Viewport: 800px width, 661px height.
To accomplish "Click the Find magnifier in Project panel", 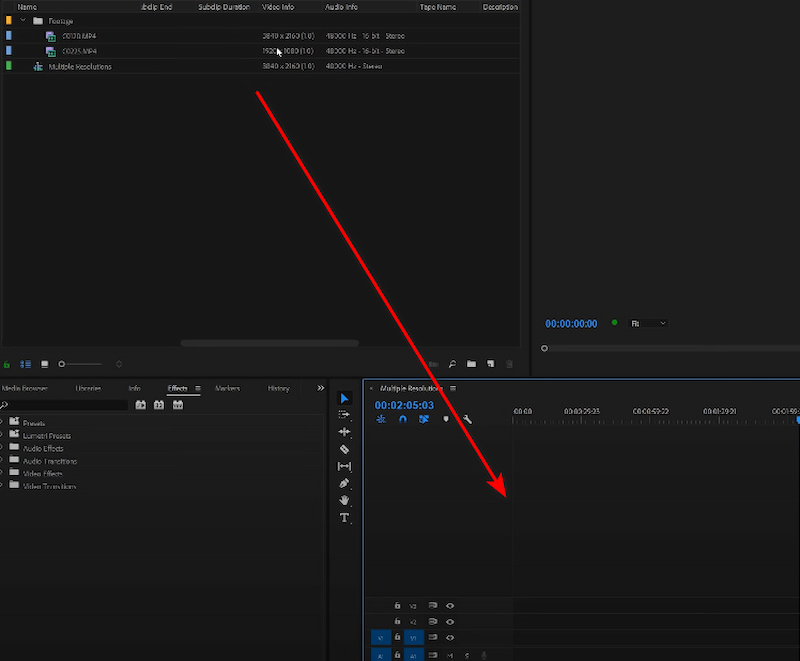I will point(452,364).
